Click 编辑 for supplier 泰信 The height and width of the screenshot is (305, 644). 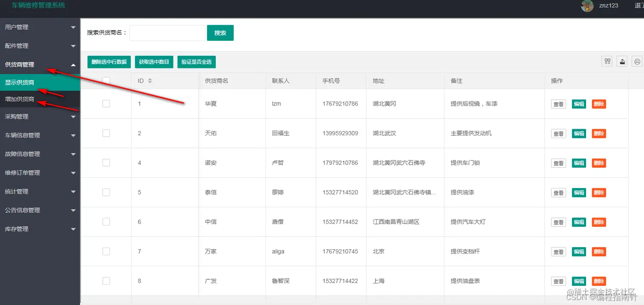[x=579, y=193]
